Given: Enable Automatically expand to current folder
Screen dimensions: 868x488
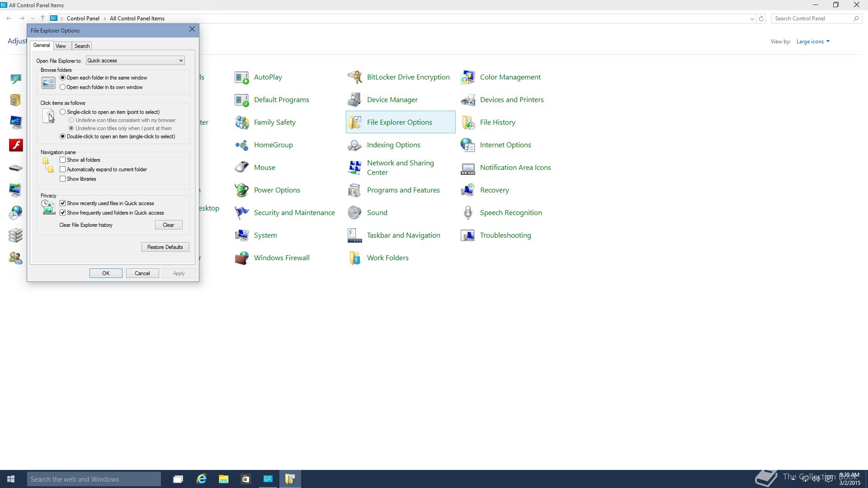Looking at the screenshot, I should 63,169.
